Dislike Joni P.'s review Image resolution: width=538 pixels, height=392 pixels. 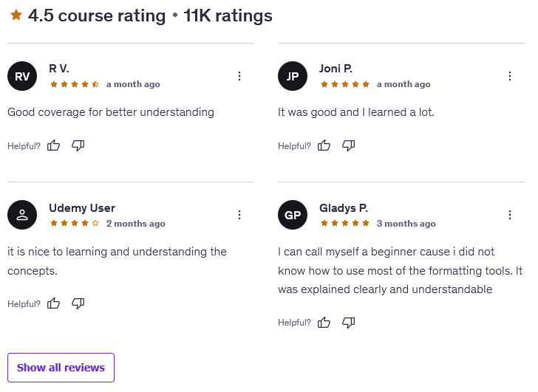[x=349, y=145]
